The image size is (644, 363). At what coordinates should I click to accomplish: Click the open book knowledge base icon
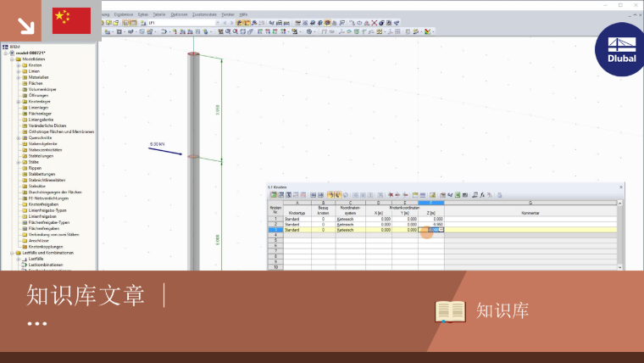pos(450,311)
